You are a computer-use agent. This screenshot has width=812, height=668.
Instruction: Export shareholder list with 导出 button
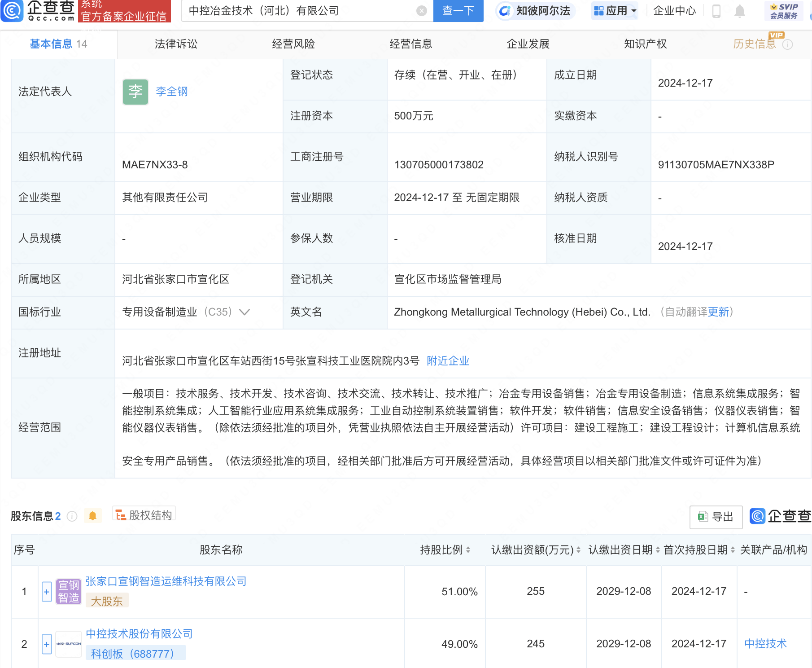(x=716, y=517)
